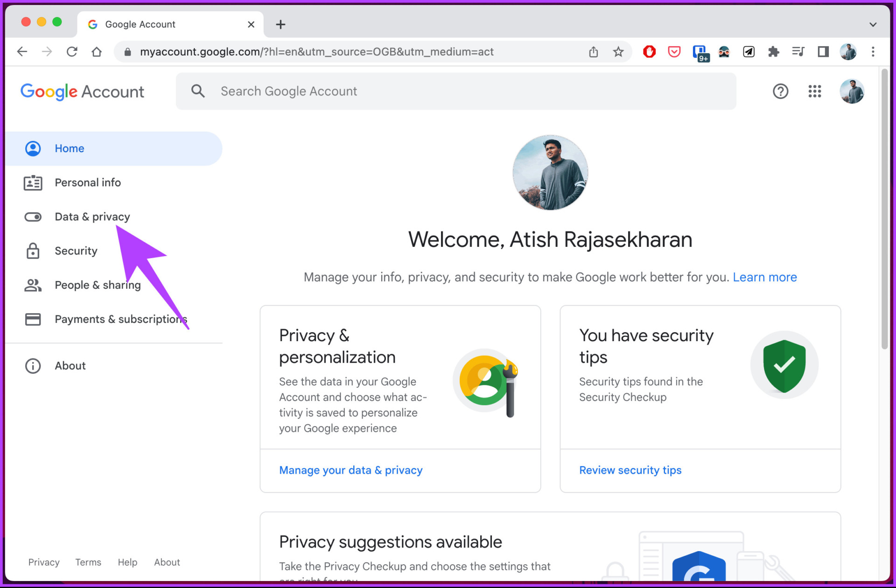Open the paper plane extension
This screenshot has width=896, height=588.
749,52
